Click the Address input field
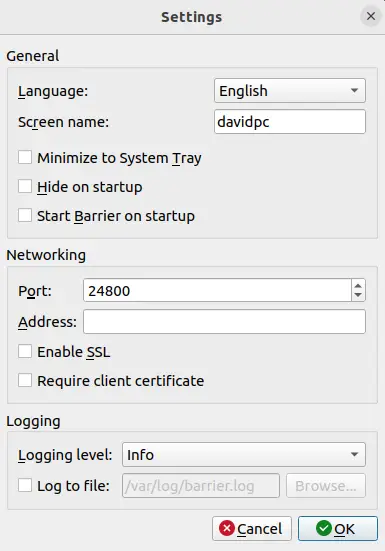The image size is (385, 551). [224, 322]
